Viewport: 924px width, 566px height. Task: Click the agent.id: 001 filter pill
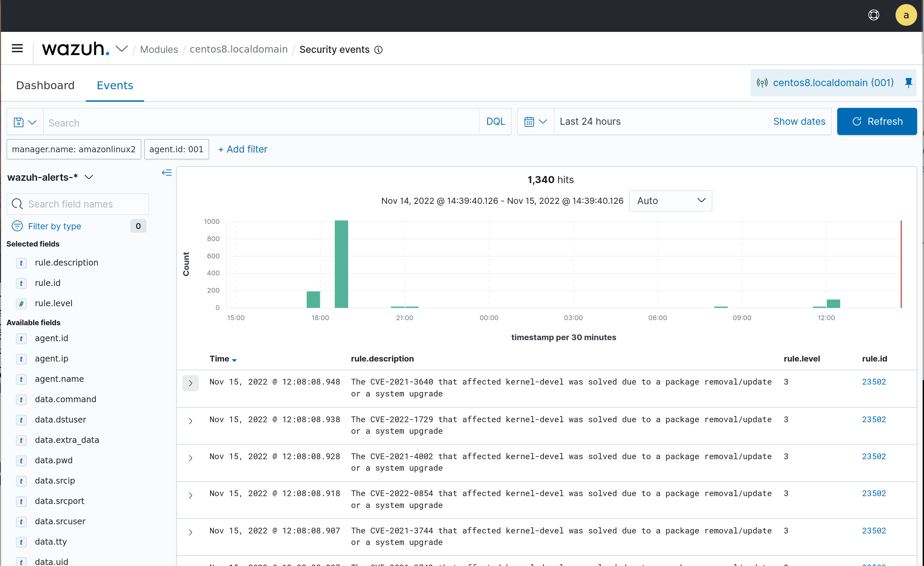pyautogui.click(x=176, y=149)
